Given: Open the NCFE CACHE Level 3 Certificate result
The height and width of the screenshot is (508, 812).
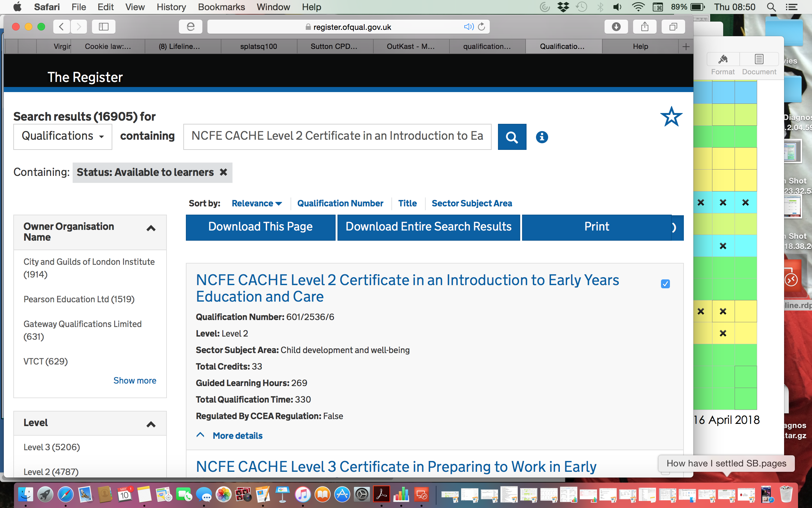Looking at the screenshot, I should [396, 466].
